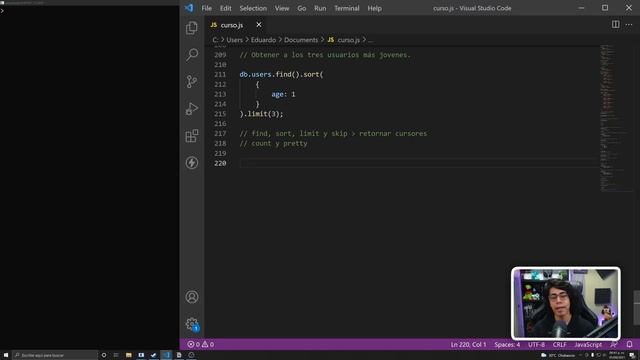Image resolution: width=640 pixels, height=360 pixels.
Task: Click the webcam overlay thumbnail
Action: (566, 303)
